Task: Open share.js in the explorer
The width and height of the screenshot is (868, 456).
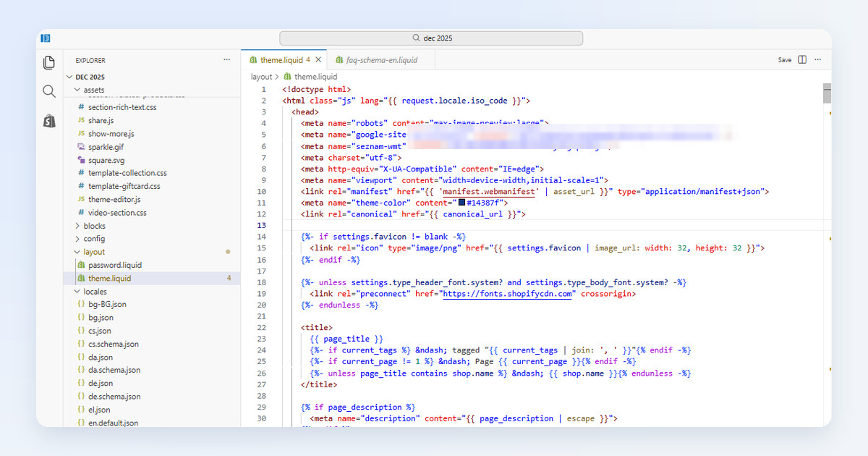Action: click(x=101, y=120)
